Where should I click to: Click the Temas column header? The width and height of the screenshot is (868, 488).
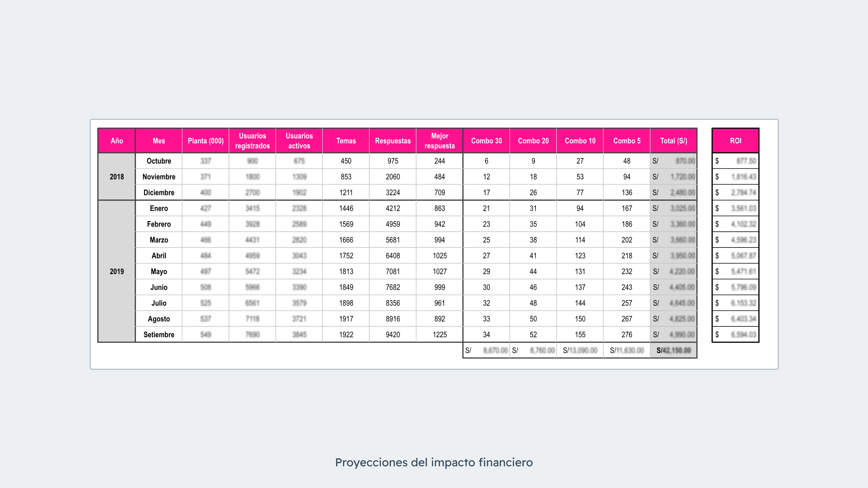tap(346, 141)
